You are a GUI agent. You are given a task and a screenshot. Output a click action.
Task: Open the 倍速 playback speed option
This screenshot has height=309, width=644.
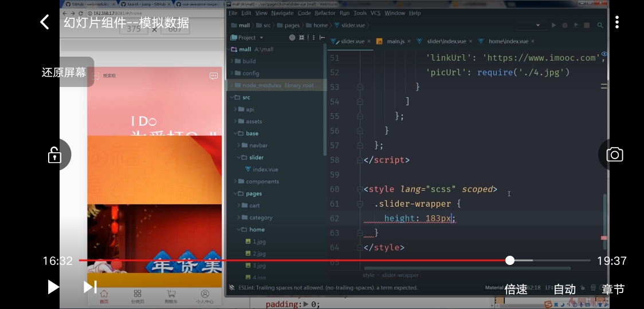[x=516, y=290]
